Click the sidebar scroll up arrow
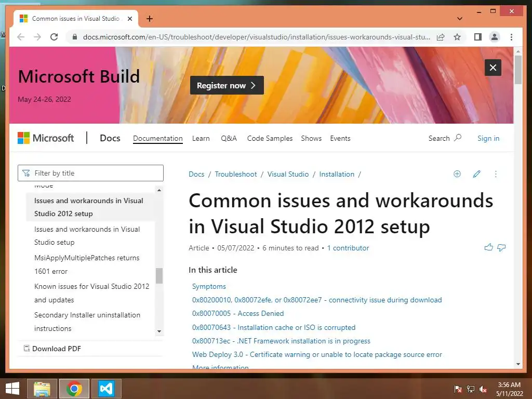Viewport: 532px width, 399px height. pos(159,190)
